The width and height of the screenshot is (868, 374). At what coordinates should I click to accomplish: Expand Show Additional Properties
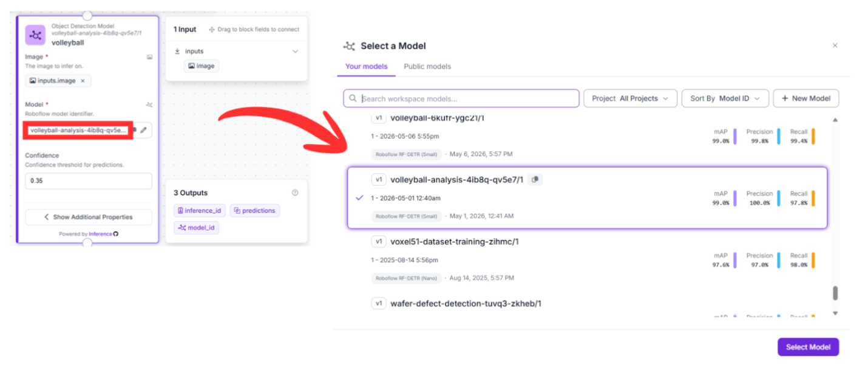[89, 217]
